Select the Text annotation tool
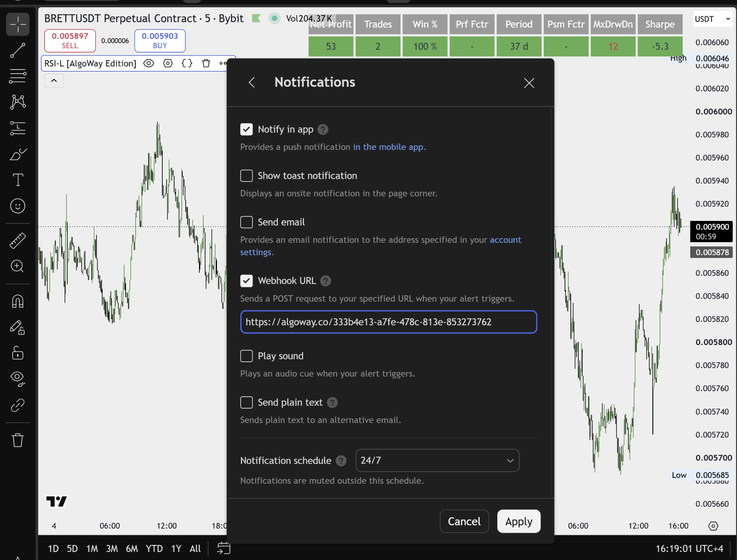The image size is (737, 560). pyautogui.click(x=18, y=180)
